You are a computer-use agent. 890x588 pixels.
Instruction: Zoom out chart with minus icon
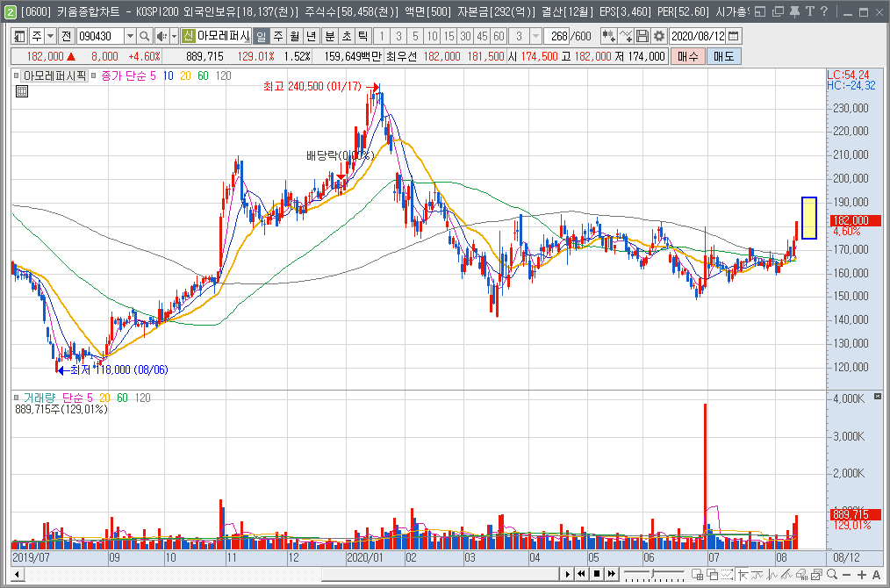pyautogui.click(x=847, y=574)
